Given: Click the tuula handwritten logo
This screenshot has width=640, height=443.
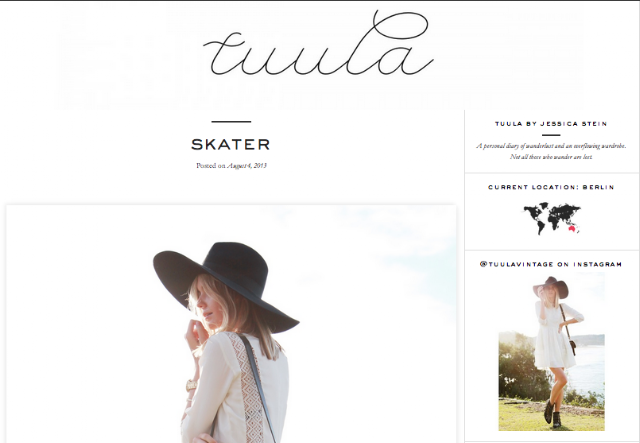Looking at the screenshot, I should 318,43.
